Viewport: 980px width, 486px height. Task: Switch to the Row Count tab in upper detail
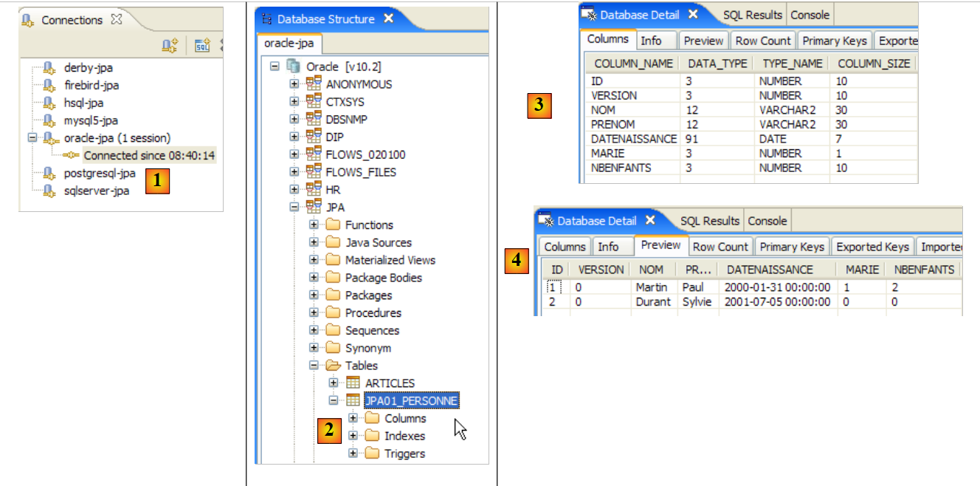click(764, 41)
